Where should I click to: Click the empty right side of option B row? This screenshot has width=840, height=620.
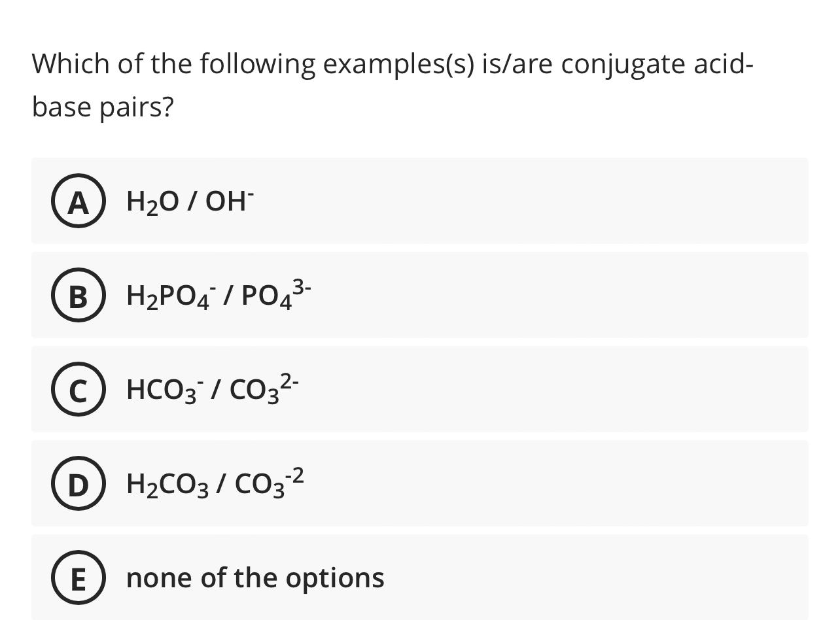589,296
